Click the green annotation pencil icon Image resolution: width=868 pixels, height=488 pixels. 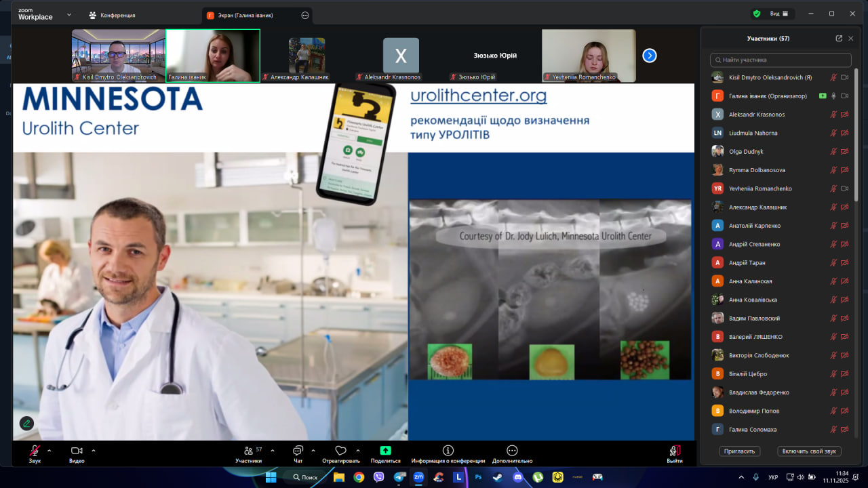point(26,423)
